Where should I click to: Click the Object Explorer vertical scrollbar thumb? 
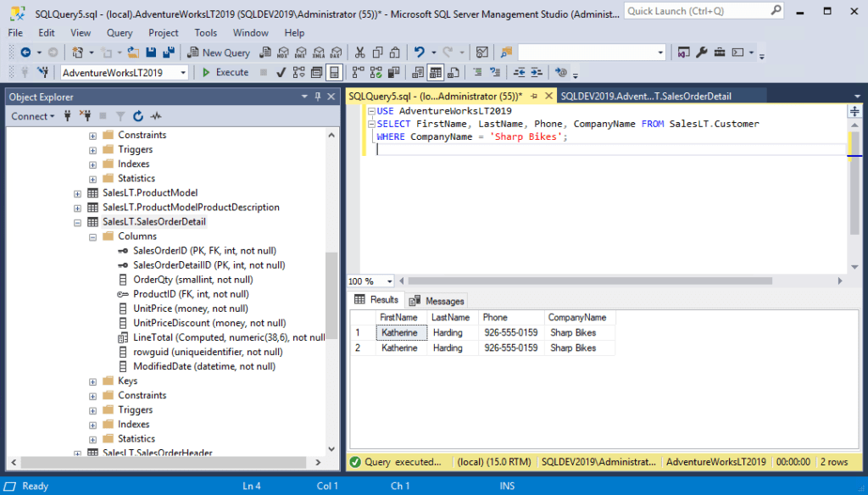tap(331, 296)
